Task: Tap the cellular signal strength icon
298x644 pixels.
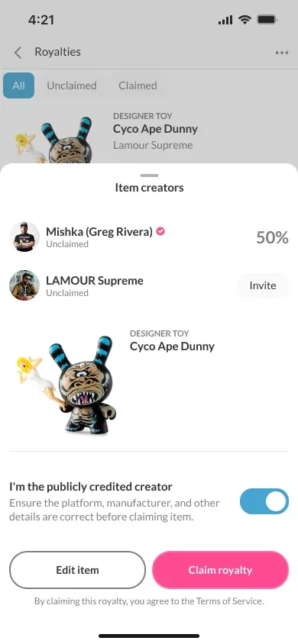Action: point(225,20)
